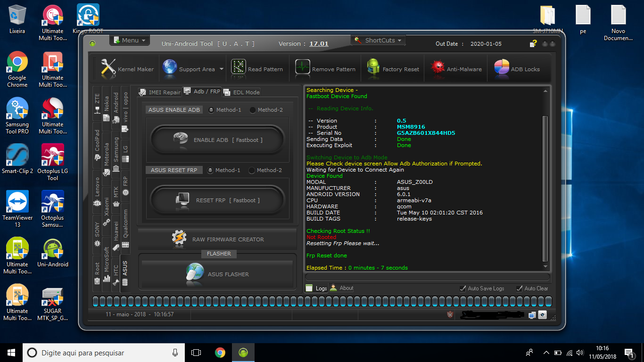Switch to the IMEI Repair tab
Image resolution: width=644 pixels, height=362 pixels.
coord(159,92)
